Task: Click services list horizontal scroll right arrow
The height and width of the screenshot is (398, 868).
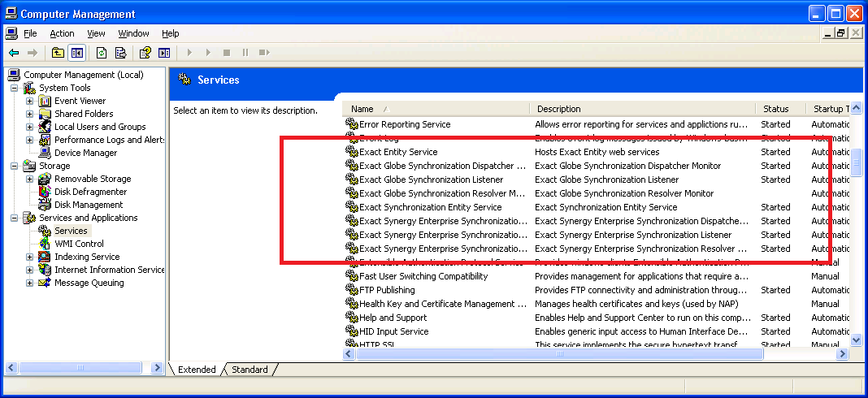Action: (843, 353)
